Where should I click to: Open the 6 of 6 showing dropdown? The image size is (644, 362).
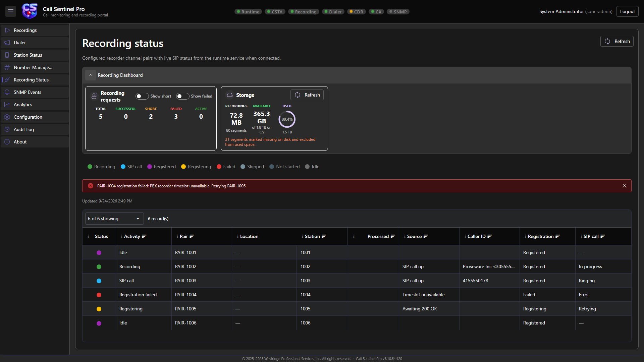point(114,219)
